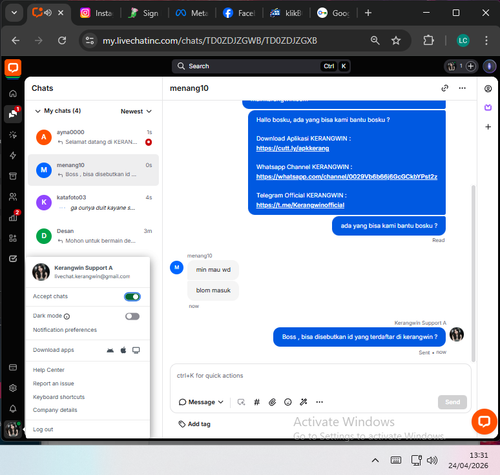Open the purple app icon in right panel
Viewport: 500px width, 475px height.
coord(488,107)
